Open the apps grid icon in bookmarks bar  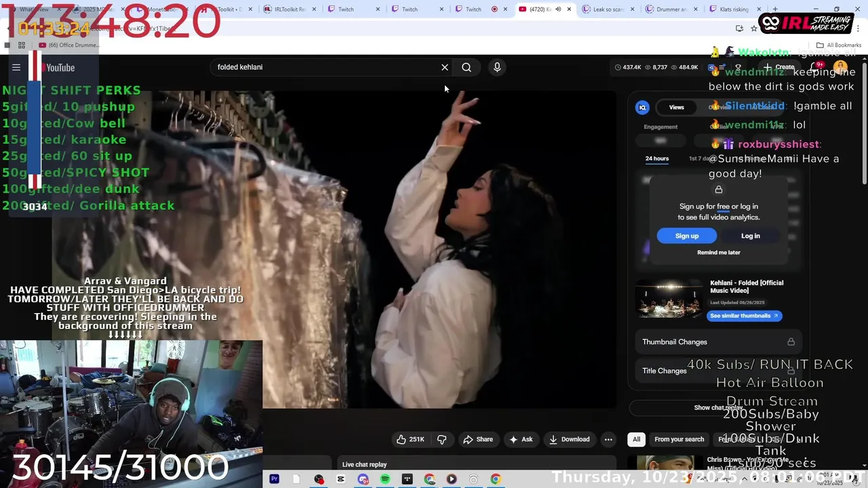tap(22, 45)
